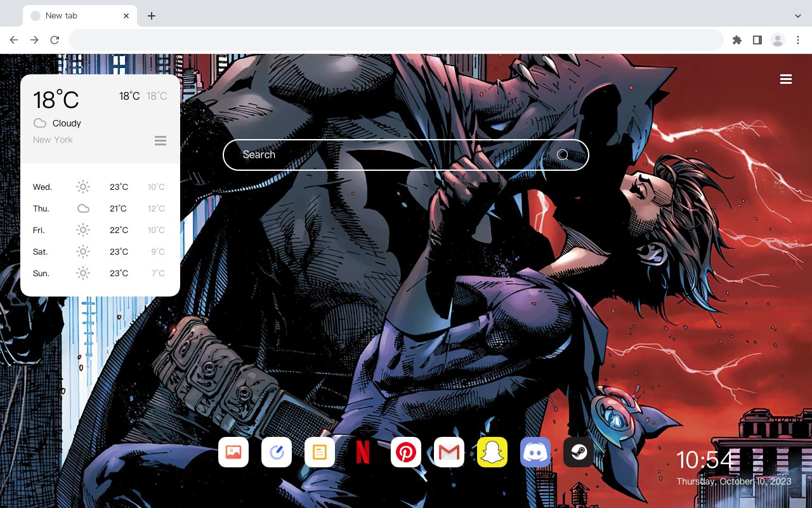Open the yellow notes shortcut icon
812x508 pixels.
(320, 452)
